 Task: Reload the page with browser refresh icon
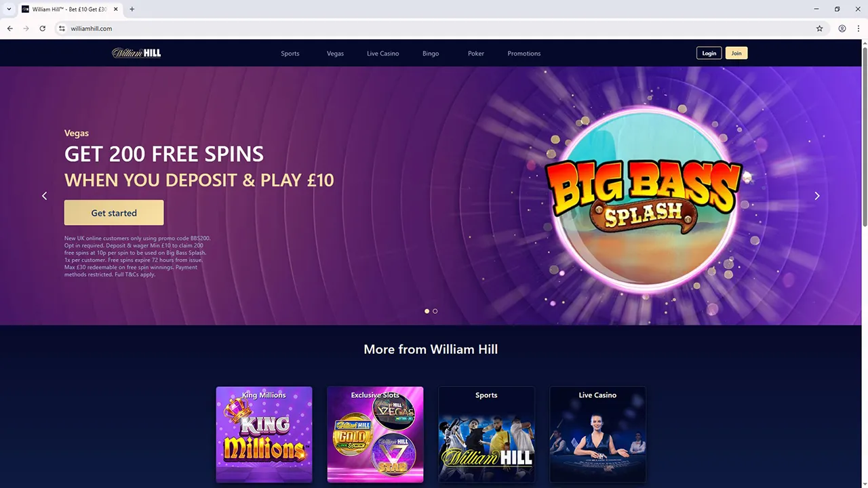click(42, 28)
